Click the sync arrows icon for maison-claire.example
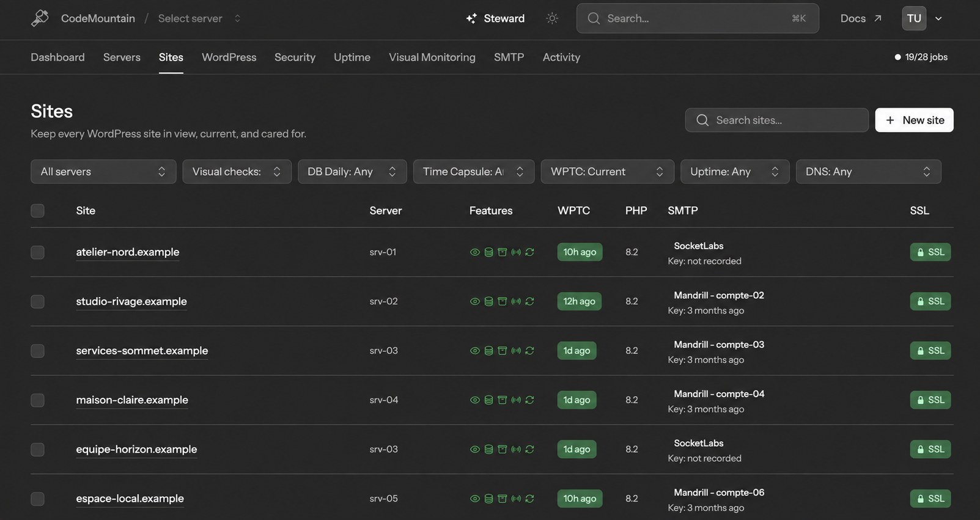Screen dimensions: 980x520 click(529, 400)
